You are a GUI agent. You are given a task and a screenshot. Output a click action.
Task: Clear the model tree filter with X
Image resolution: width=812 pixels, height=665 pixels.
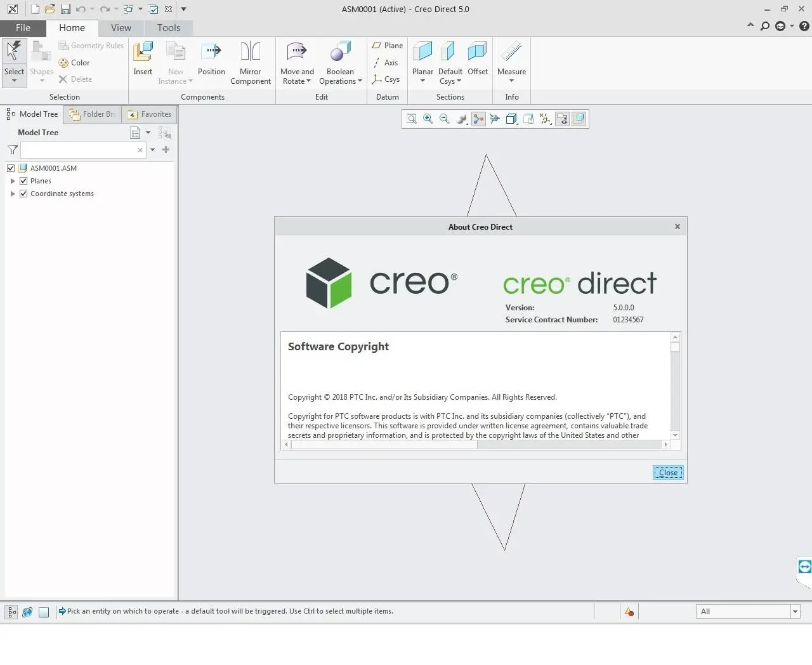point(140,150)
